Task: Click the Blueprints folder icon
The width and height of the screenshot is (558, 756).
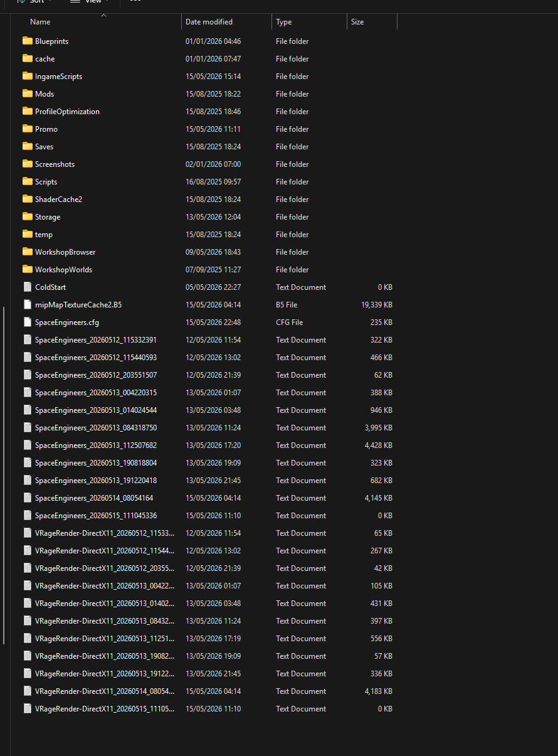Action: [x=27, y=41]
